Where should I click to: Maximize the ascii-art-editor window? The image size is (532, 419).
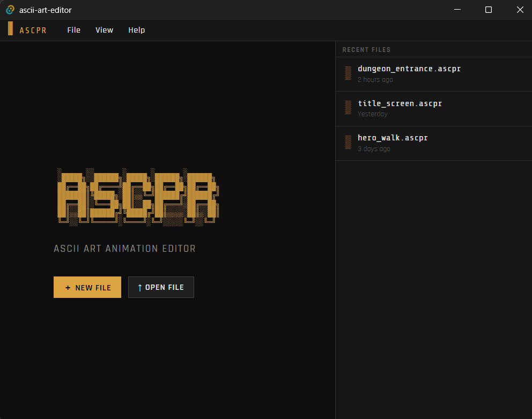489,10
